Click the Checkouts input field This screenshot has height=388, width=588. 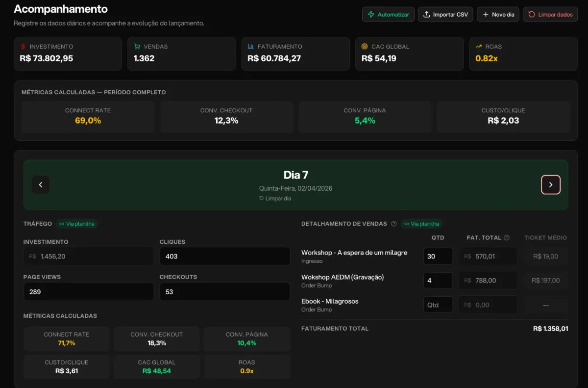pos(225,291)
